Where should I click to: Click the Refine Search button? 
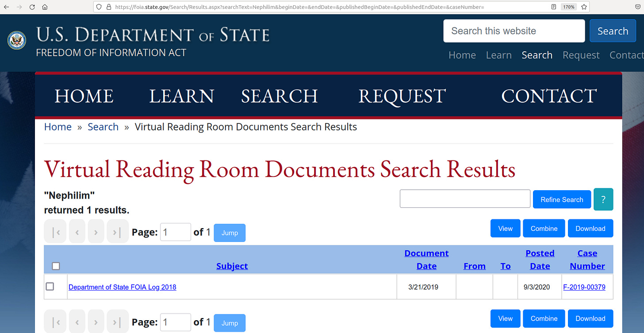(562, 199)
